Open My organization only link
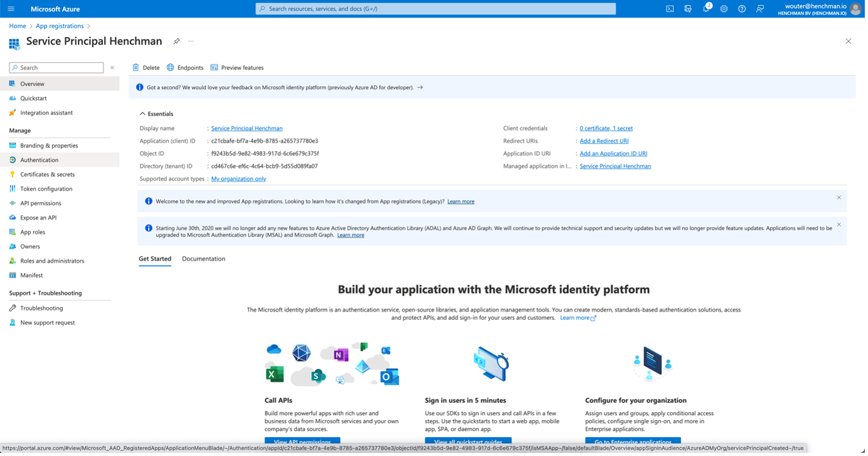The height and width of the screenshot is (456, 868). click(239, 179)
